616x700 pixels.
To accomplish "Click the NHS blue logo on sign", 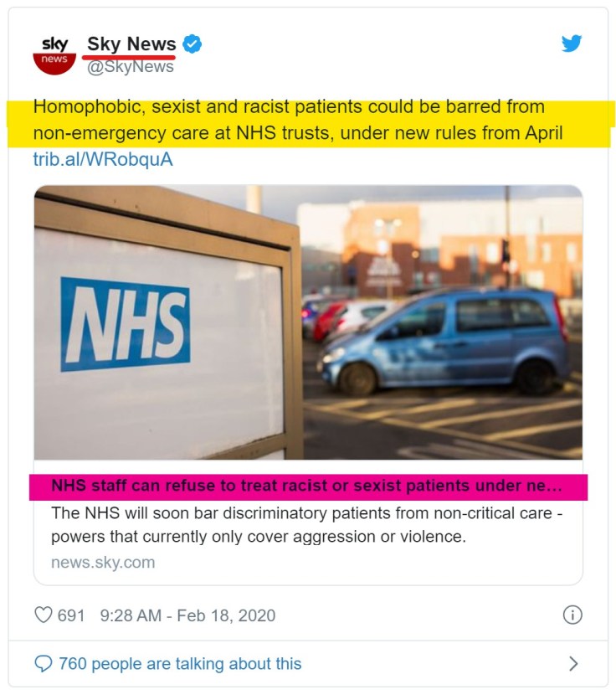I will click(126, 324).
